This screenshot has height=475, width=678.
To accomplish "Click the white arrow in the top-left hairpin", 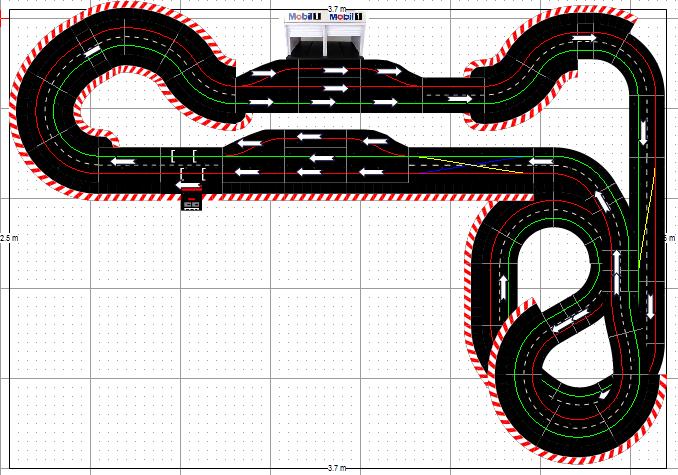I will 92,48.
